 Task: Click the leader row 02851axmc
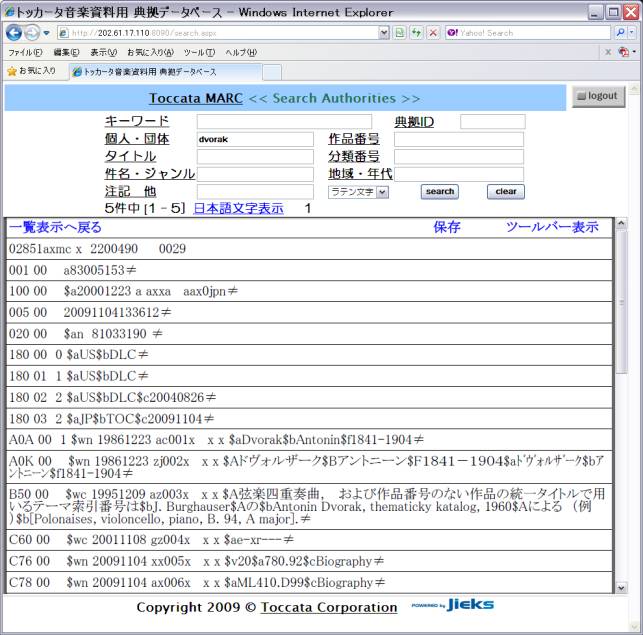tap(309, 249)
